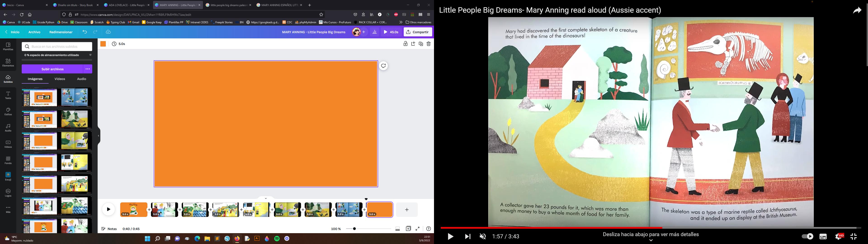
Task: Open the analytics chart icon in Canva header
Action: [374, 32]
